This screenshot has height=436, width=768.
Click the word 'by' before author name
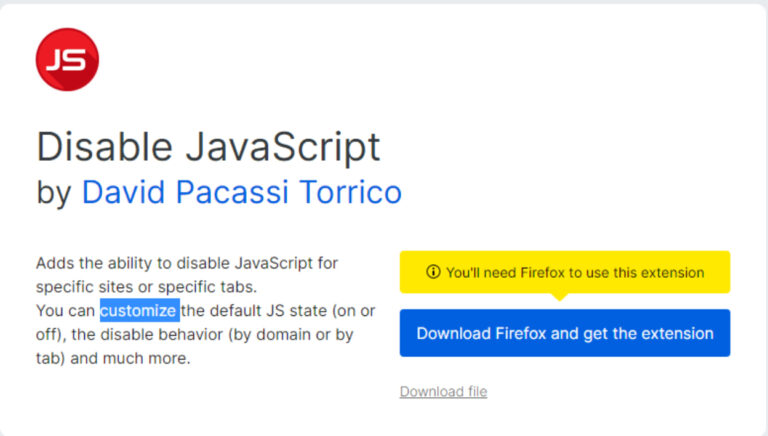(x=54, y=191)
